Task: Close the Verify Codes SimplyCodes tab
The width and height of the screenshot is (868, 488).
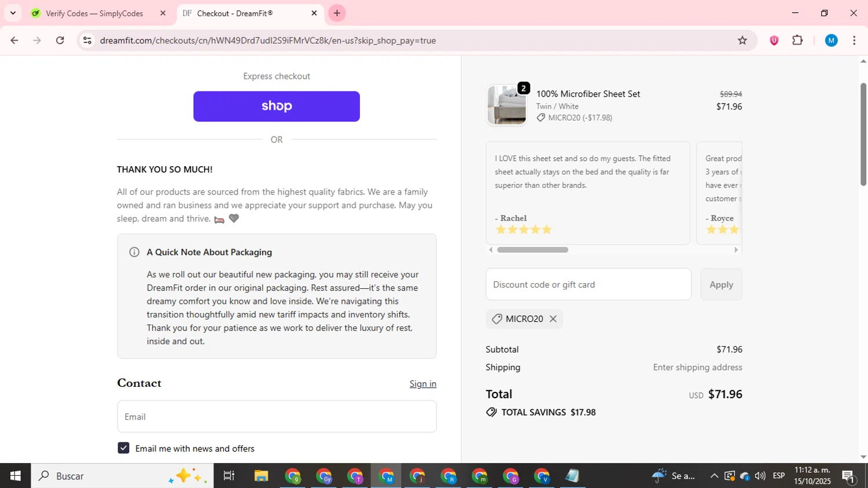Action: [x=163, y=13]
